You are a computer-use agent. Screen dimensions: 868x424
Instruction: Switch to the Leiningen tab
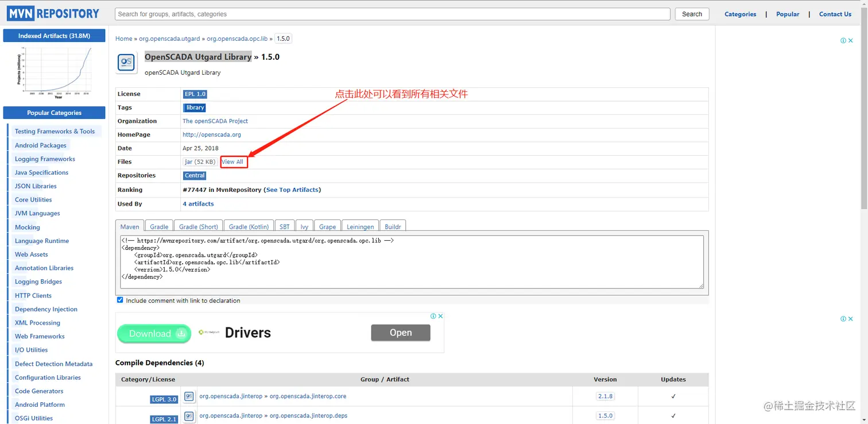(361, 226)
